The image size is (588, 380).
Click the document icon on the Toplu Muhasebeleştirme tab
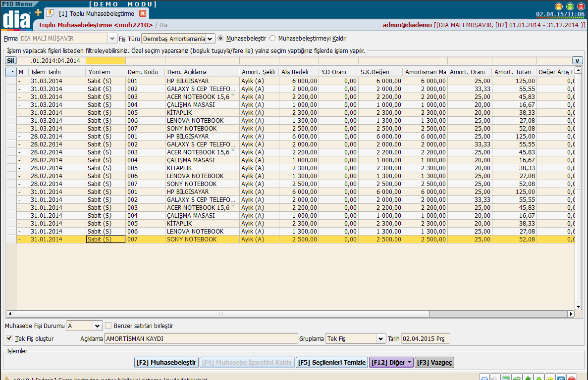point(50,13)
